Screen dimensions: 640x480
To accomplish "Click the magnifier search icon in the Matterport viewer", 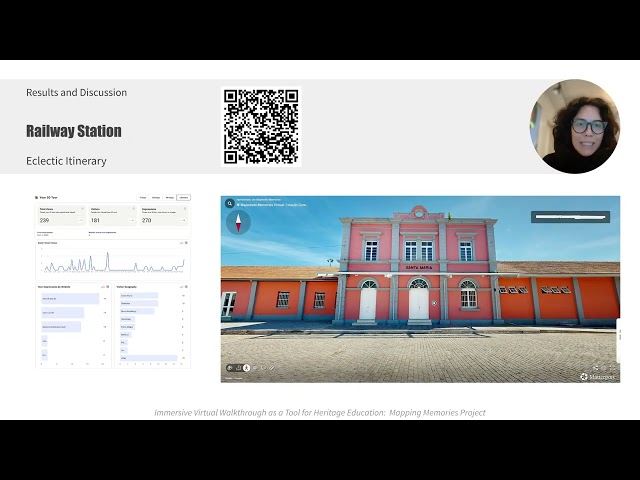I will click(x=230, y=203).
